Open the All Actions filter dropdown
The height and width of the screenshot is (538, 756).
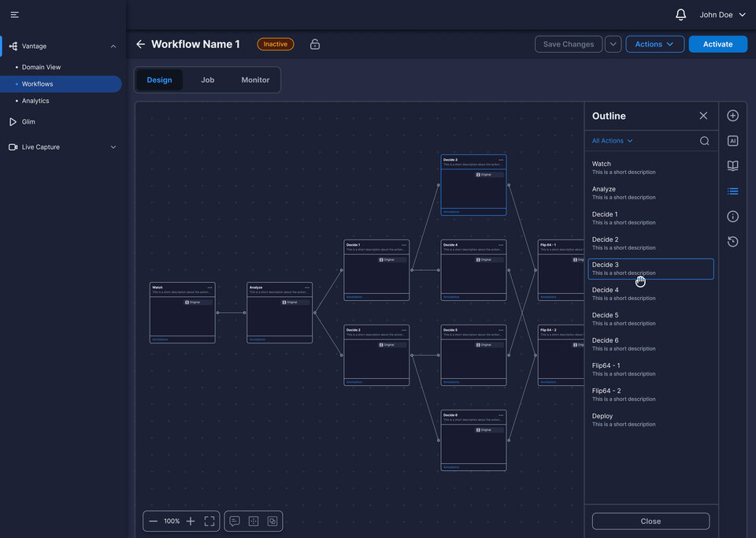click(x=612, y=141)
